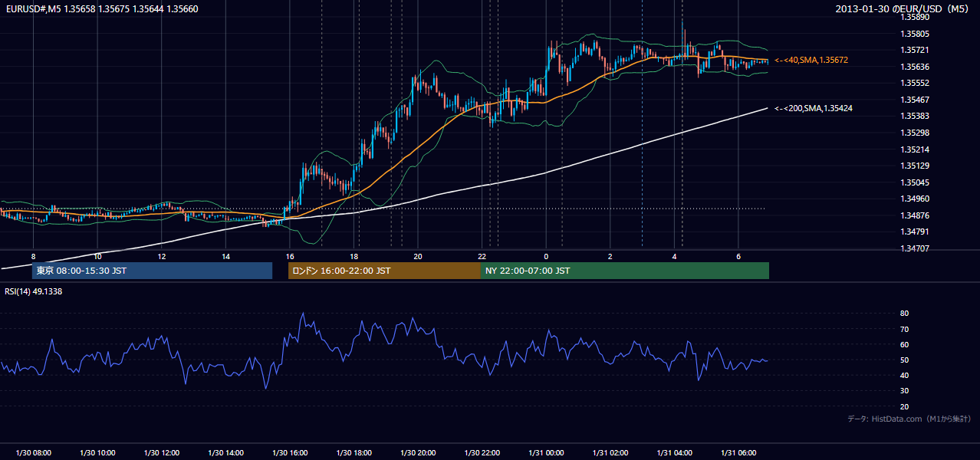Click price axis label 1.35721
The image size is (980, 460).
(x=914, y=50)
